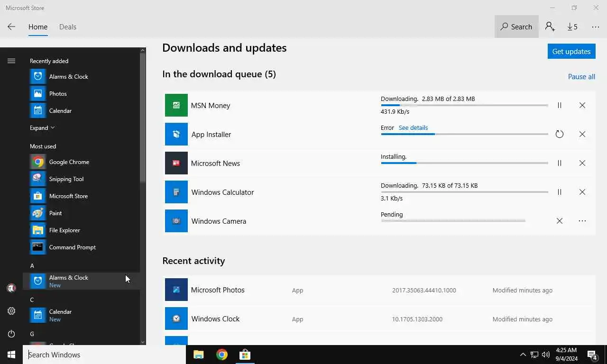Open Snipping Tool from Most used

(x=81, y=179)
